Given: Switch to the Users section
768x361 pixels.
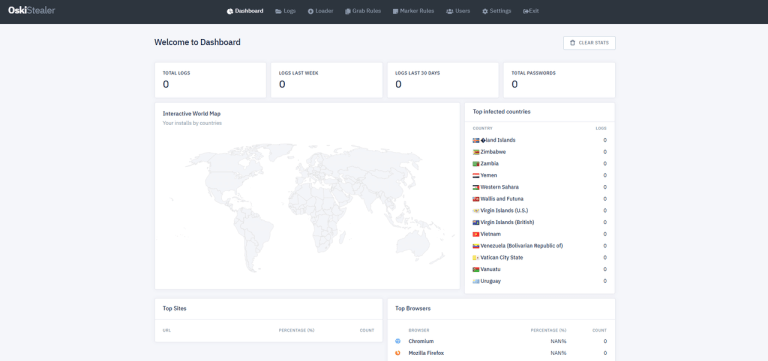Looking at the screenshot, I should pyautogui.click(x=458, y=11).
